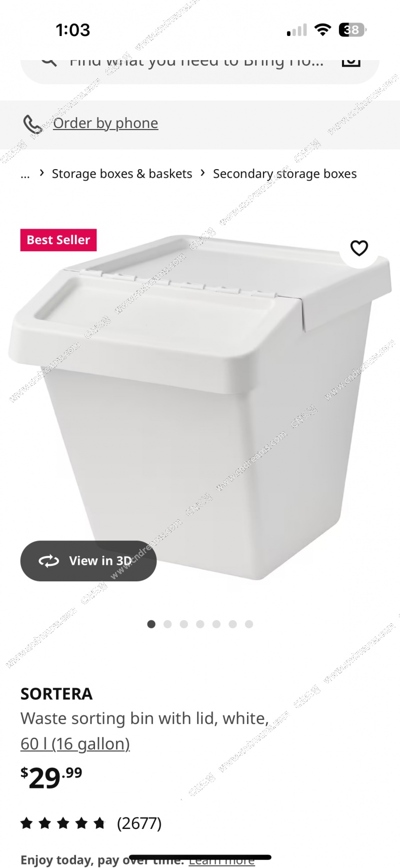The height and width of the screenshot is (868, 400).
Task: Follow the Order by phone link
Action: pyautogui.click(x=105, y=123)
